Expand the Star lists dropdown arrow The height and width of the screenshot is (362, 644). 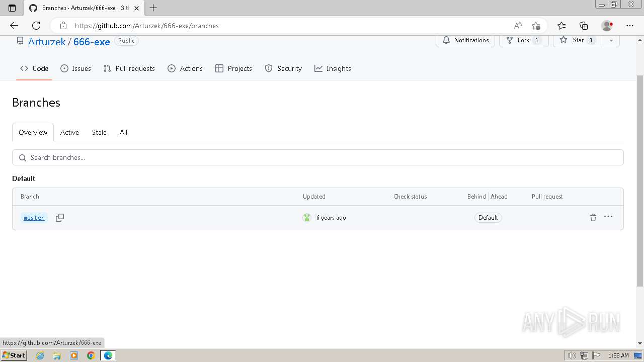611,40
